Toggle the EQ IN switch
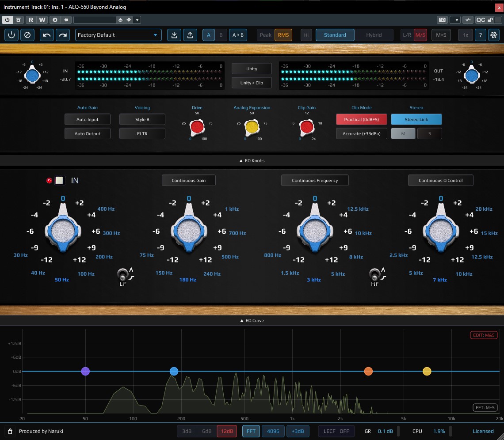This screenshot has height=440, width=504. 60,181
